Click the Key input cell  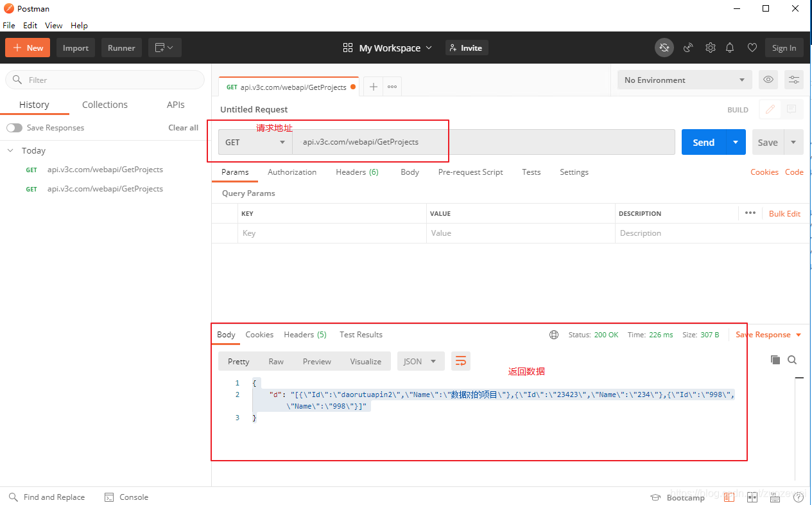[x=332, y=233]
